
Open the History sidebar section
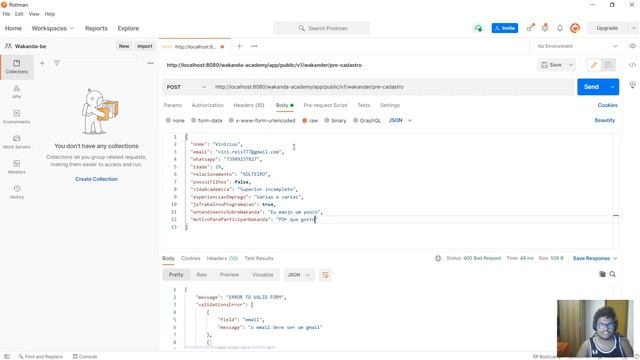[17, 192]
